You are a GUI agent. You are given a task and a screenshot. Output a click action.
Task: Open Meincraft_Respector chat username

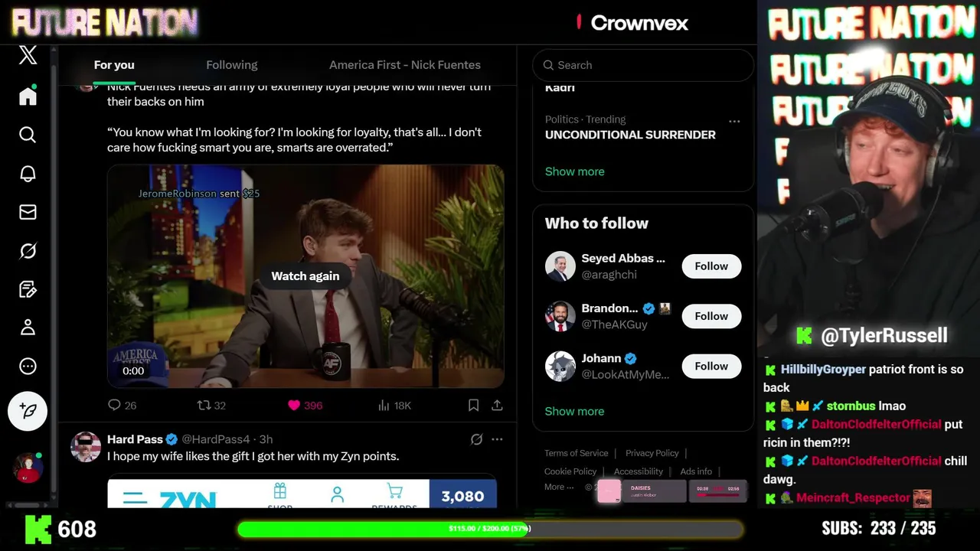(x=853, y=497)
